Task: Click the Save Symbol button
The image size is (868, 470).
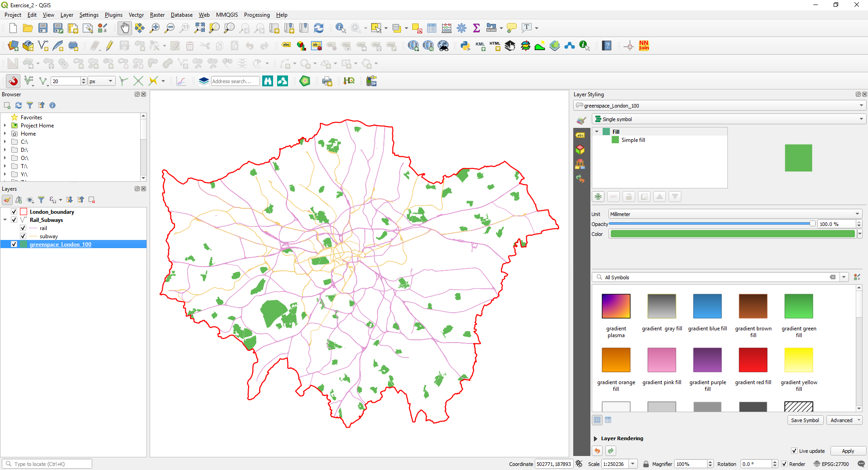Action: point(805,420)
